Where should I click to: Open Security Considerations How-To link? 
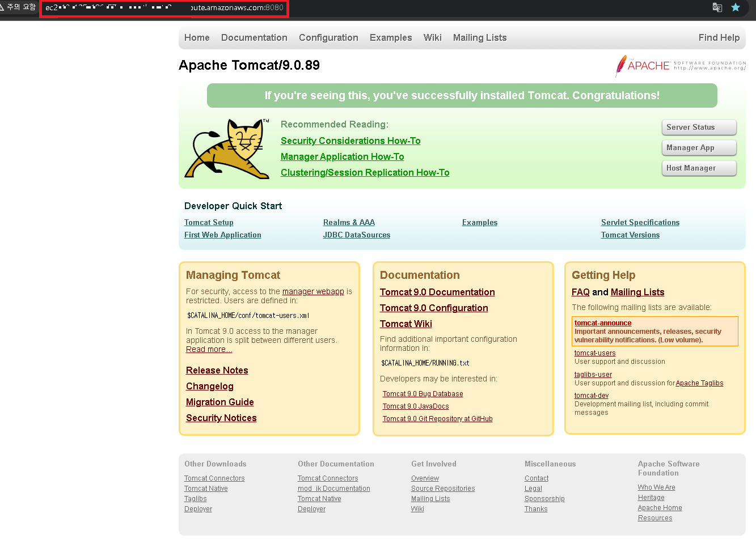[x=350, y=141]
